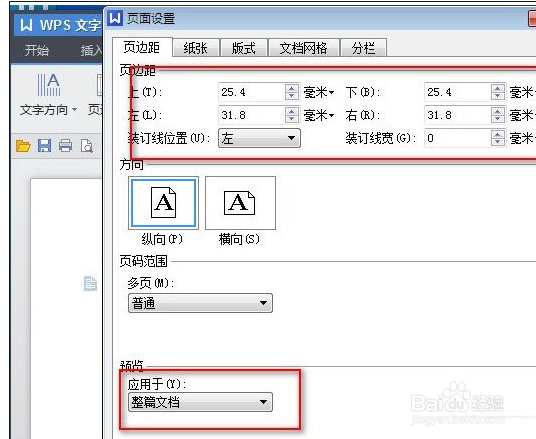Click the 装订线宽 gutter width field
536x439 pixels.
(458, 138)
